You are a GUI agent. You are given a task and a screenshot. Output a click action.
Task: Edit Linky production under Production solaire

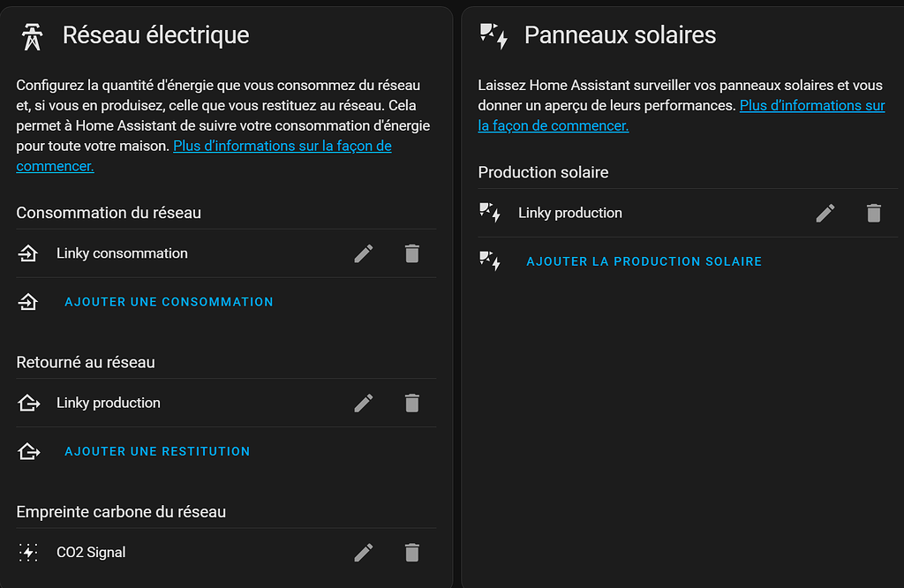pos(825,214)
